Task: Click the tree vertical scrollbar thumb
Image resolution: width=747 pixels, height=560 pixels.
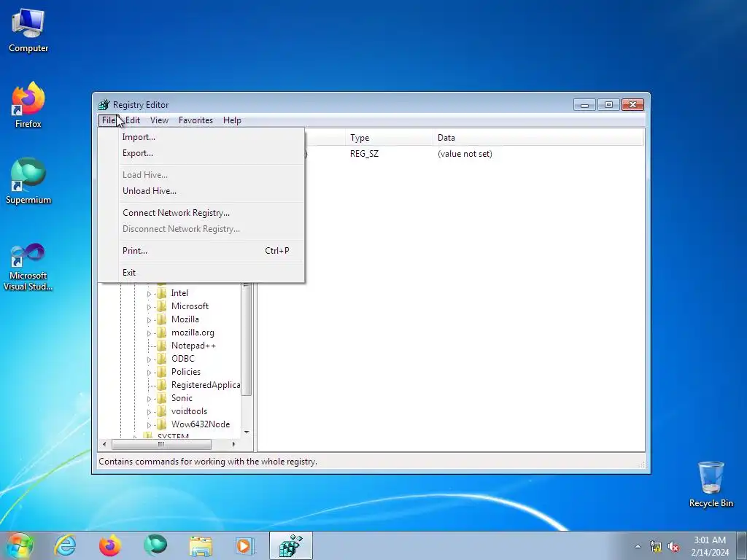Action: coord(247,341)
